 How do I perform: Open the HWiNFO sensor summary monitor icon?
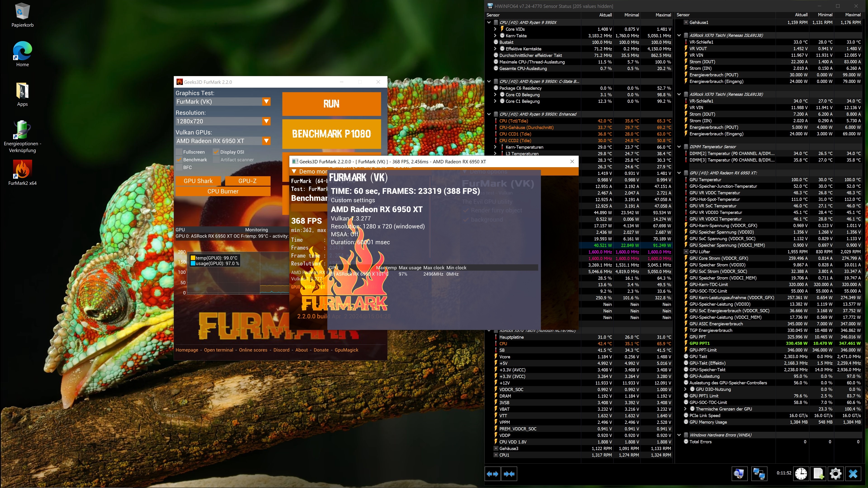tap(739, 474)
